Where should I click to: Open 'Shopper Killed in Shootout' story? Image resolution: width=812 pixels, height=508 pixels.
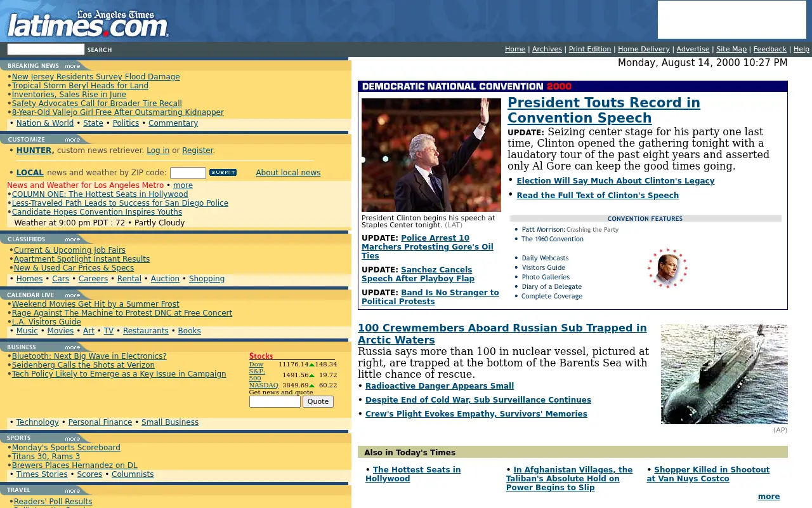click(708, 474)
